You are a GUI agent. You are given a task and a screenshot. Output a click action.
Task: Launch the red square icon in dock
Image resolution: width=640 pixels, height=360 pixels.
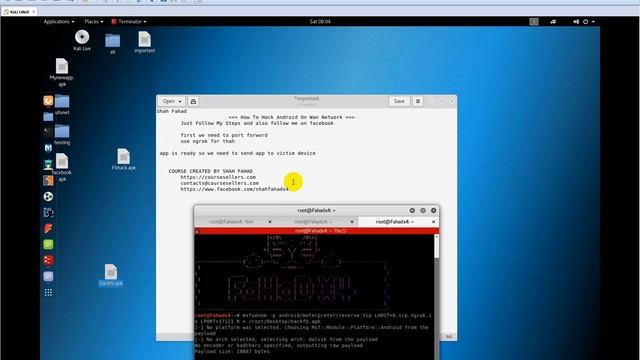pyautogui.click(x=48, y=260)
